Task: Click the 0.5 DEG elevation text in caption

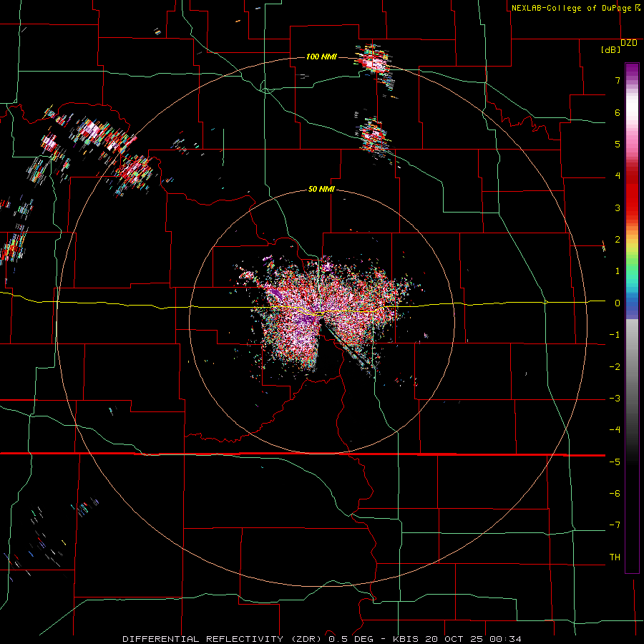Action: [351, 639]
